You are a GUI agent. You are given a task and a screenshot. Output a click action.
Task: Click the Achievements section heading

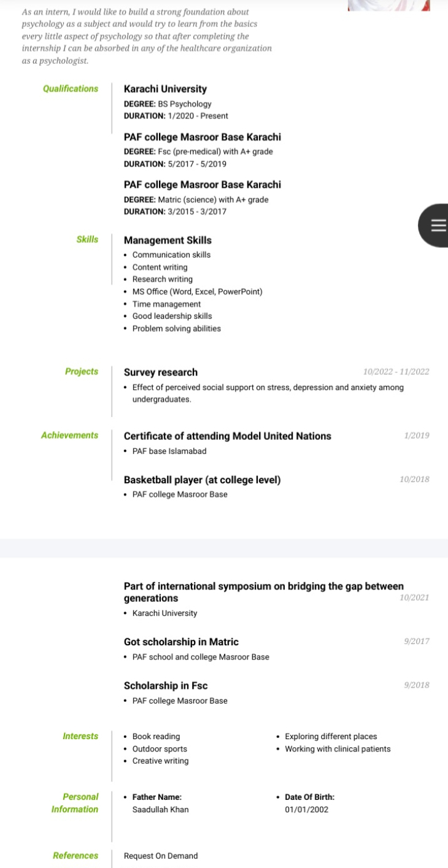click(69, 436)
